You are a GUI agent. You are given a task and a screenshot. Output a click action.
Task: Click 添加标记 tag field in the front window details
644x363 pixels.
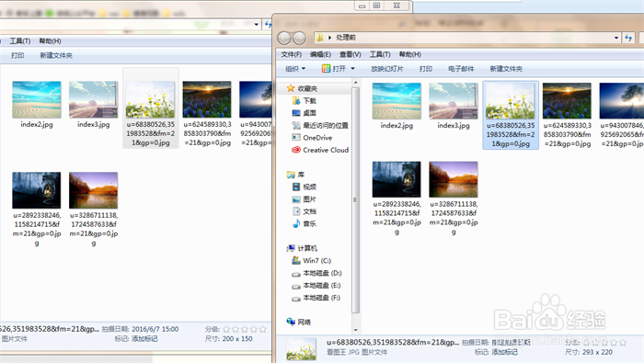(504, 352)
